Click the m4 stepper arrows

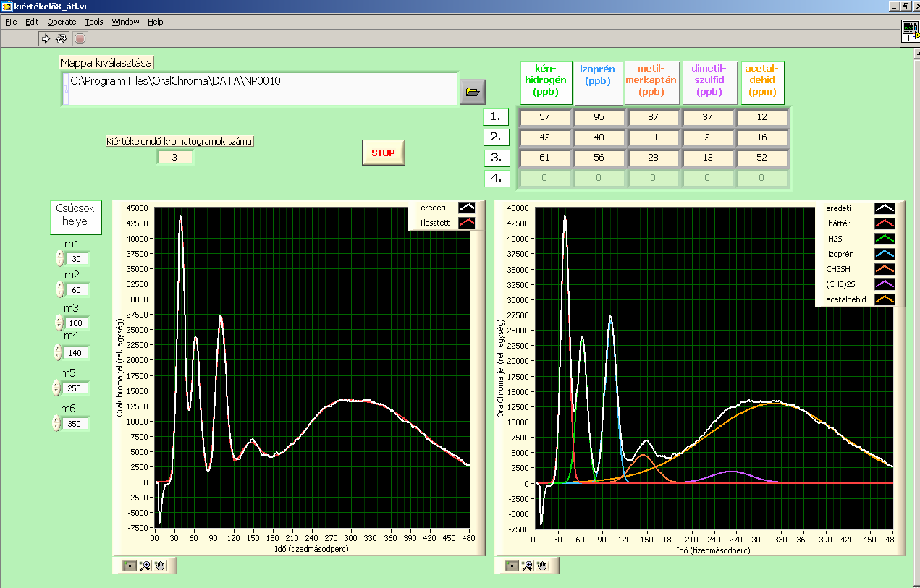click(59, 352)
